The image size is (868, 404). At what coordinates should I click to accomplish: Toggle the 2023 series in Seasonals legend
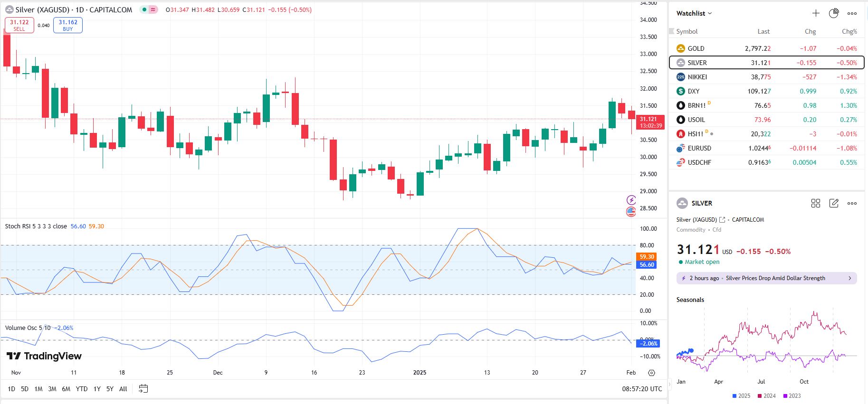pos(792,396)
